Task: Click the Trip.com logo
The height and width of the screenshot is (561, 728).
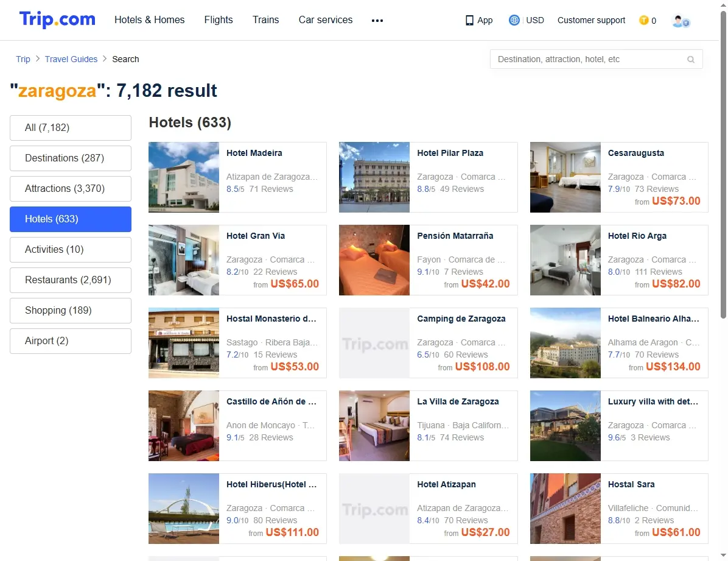Action: pyautogui.click(x=57, y=19)
